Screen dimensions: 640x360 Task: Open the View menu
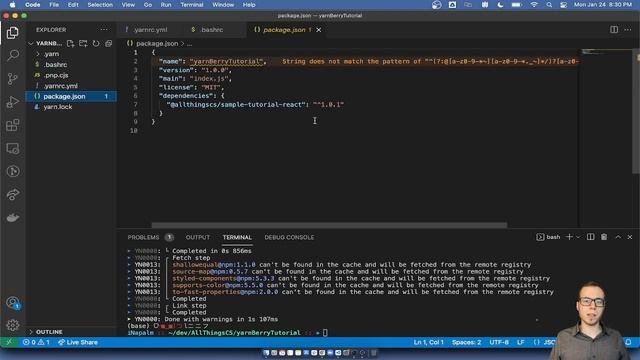[128, 4]
